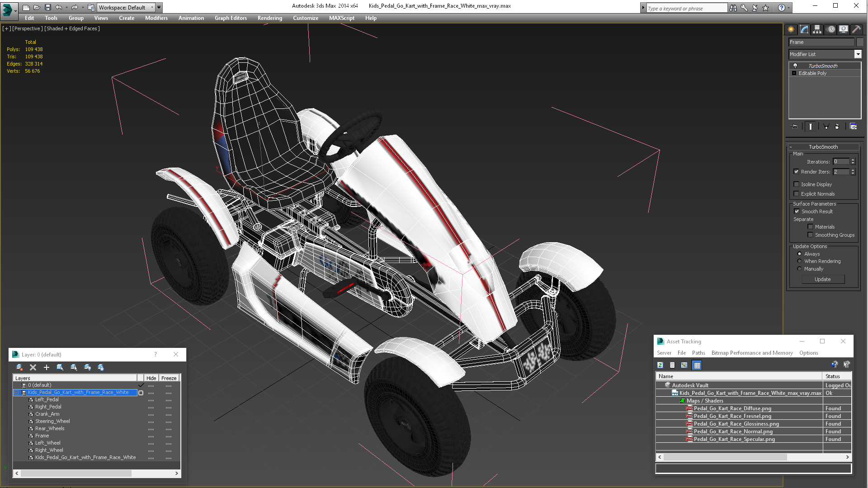Increase the Iterations spinner value
868x488 pixels.
click(853, 160)
